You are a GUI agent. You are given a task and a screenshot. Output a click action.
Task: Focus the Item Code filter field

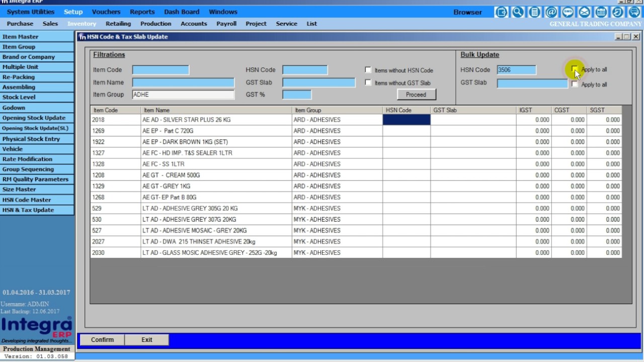coord(160,70)
